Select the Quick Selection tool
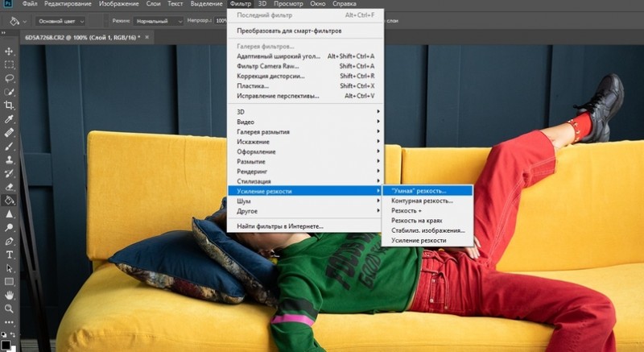644x352 pixels. tap(9, 92)
